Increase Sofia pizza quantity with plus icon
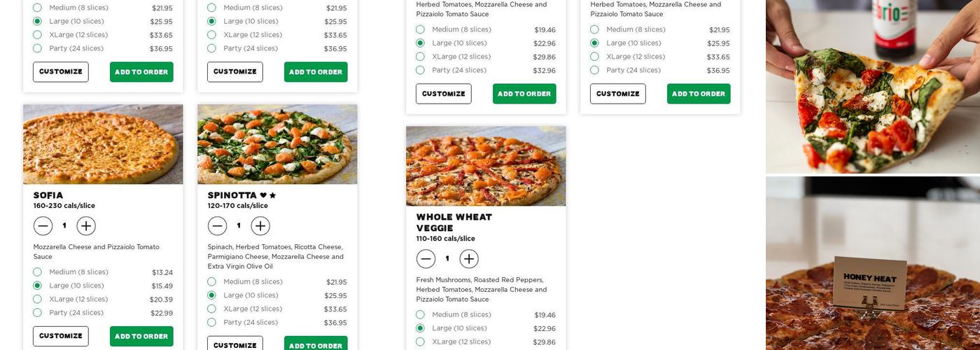The height and width of the screenshot is (350, 980). (86, 226)
